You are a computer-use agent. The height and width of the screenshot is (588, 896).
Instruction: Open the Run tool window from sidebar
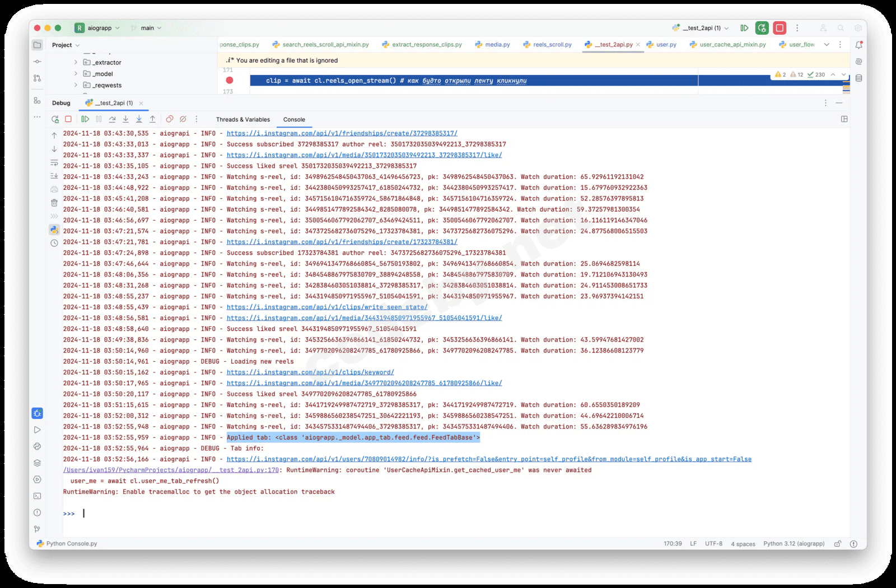click(38, 430)
